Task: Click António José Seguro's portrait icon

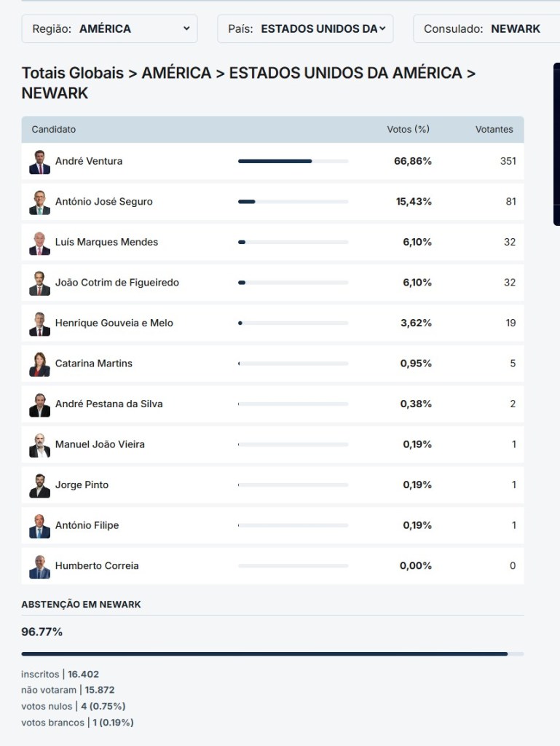Action: pos(39,203)
